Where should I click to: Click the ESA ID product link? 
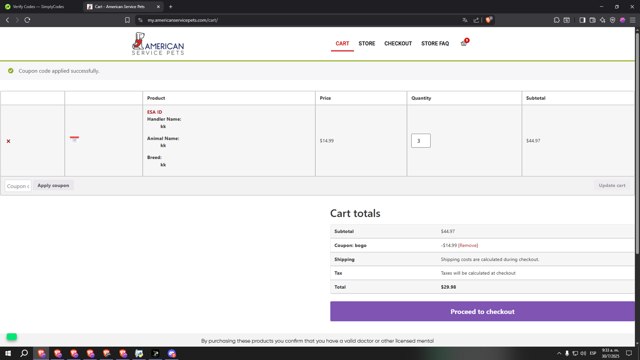click(154, 112)
